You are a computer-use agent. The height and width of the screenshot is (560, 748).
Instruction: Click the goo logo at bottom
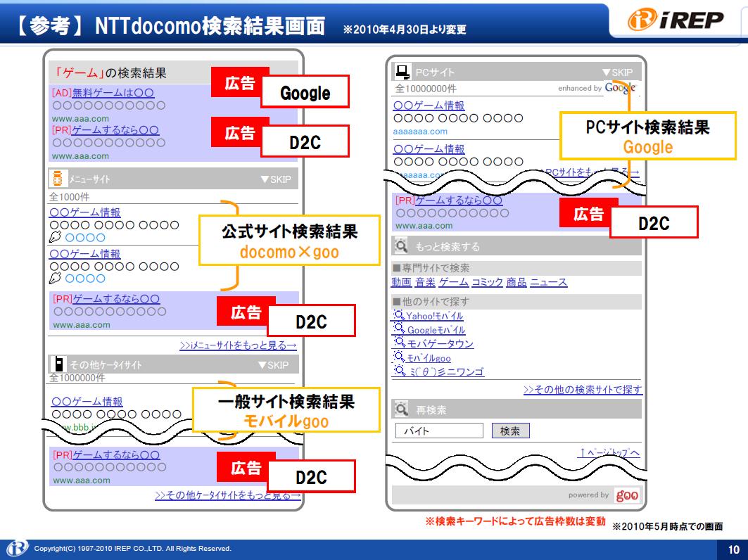[x=627, y=495]
